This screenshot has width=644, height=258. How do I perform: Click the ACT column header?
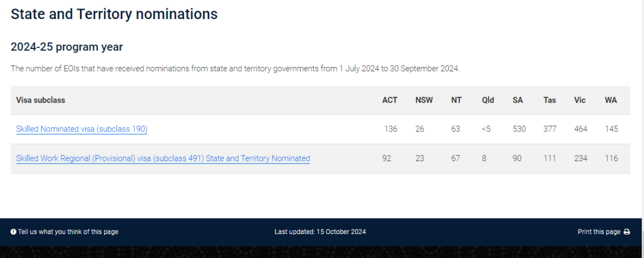[390, 100]
